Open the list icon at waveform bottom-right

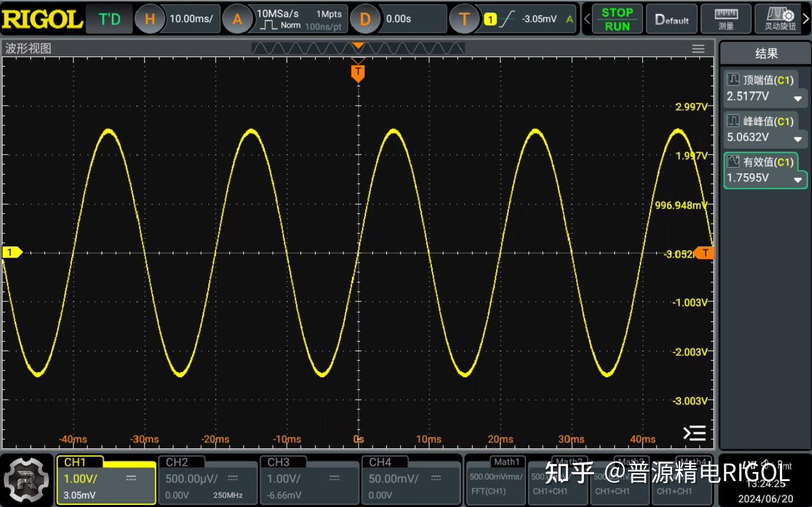coord(695,433)
